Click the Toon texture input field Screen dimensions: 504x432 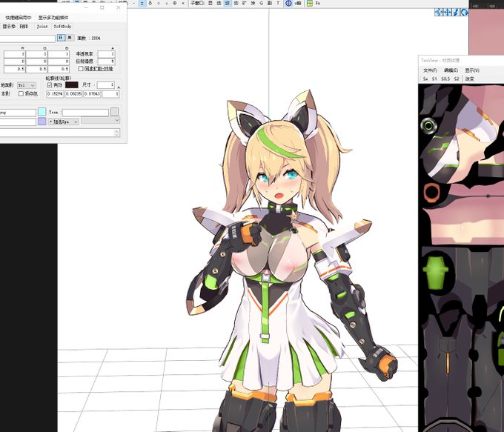coord(85,113)
